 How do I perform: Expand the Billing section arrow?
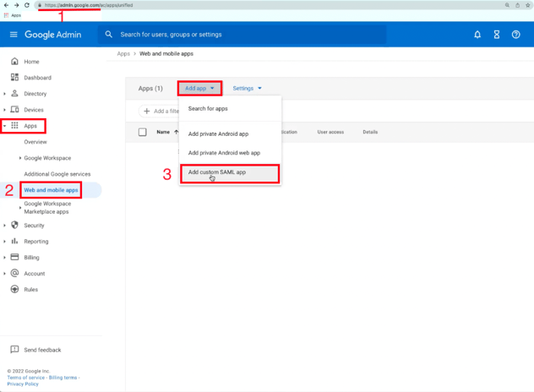[4, 258]
